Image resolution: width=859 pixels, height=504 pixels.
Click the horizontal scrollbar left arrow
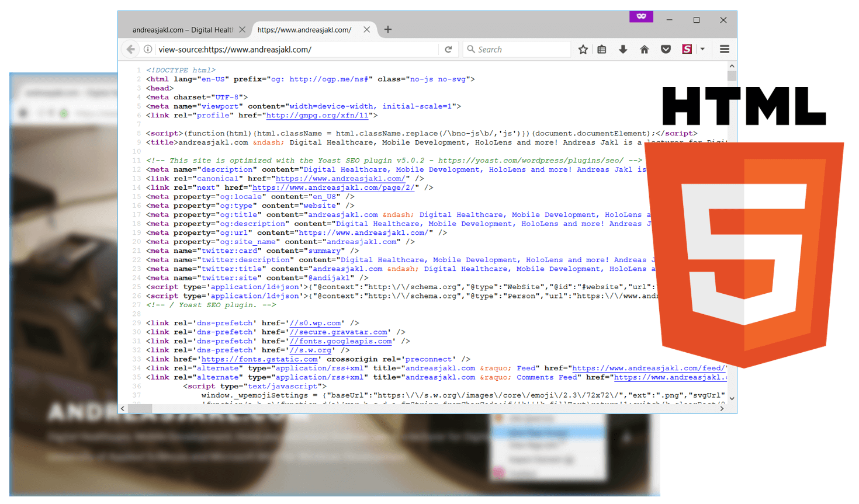coord(122,409)
